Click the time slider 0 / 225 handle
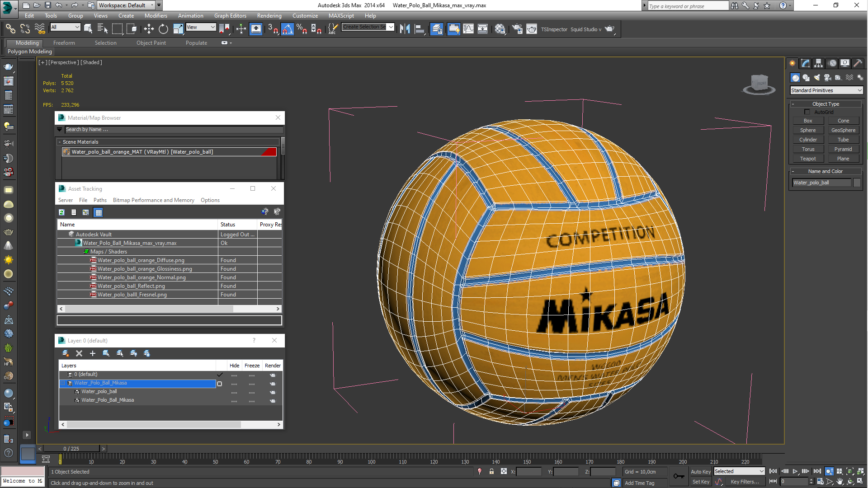Screen dimensions: 868x488 coord(71,449)
